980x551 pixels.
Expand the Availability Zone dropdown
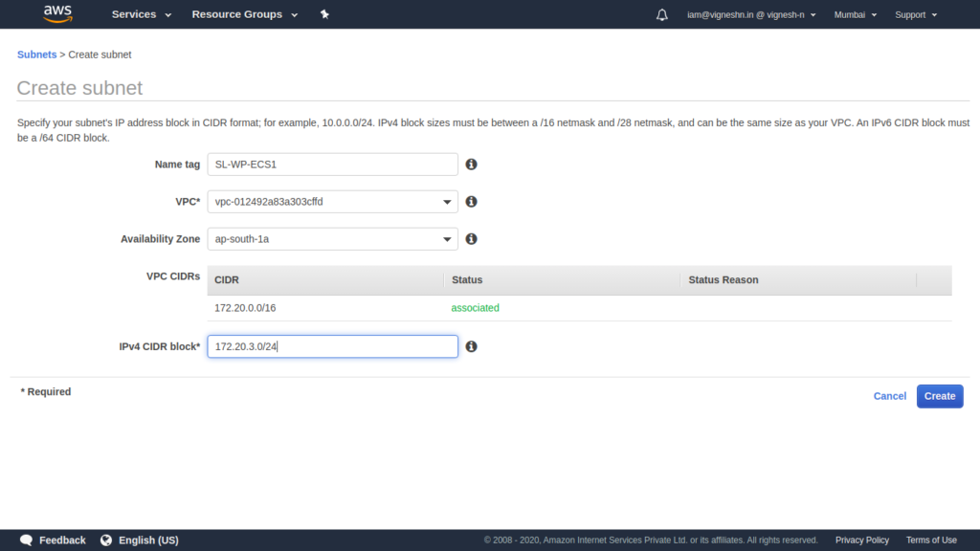click(x=332, y=239)
